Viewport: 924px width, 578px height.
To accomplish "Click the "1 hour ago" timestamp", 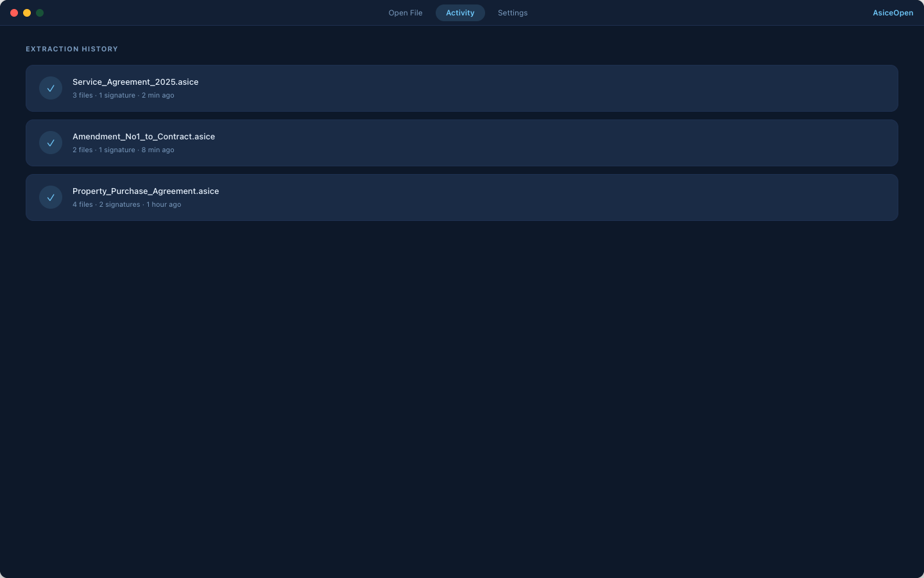I will 164,205.
